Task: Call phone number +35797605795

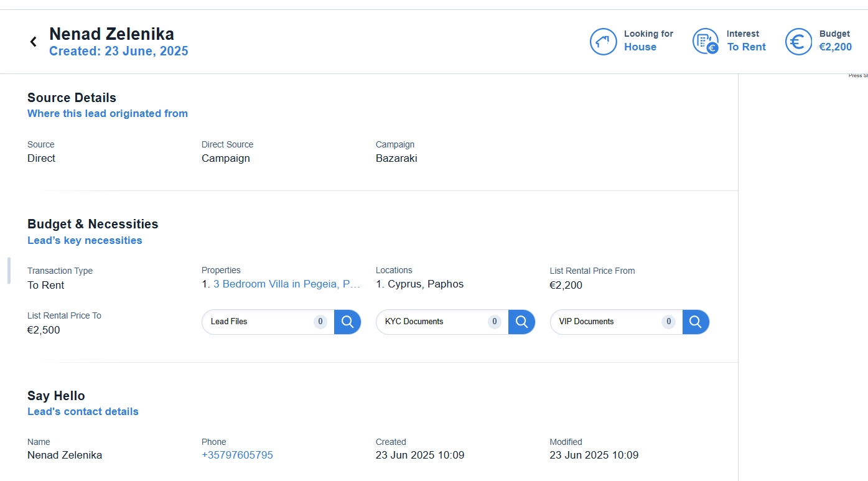Action: (x=237, y=455)
